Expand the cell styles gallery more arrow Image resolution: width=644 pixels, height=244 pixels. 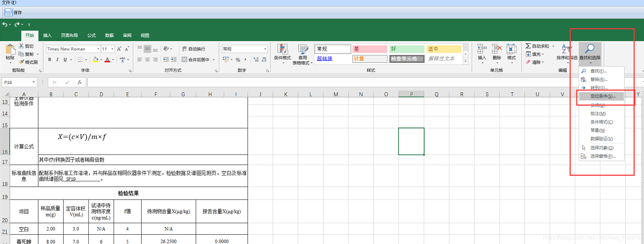(x=466, y=61)
